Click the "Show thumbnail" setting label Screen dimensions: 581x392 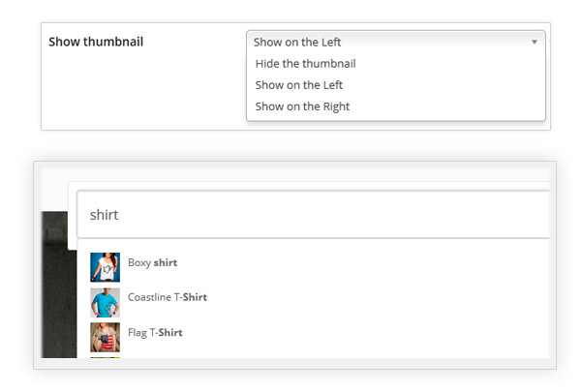click(x=102, y=43)
